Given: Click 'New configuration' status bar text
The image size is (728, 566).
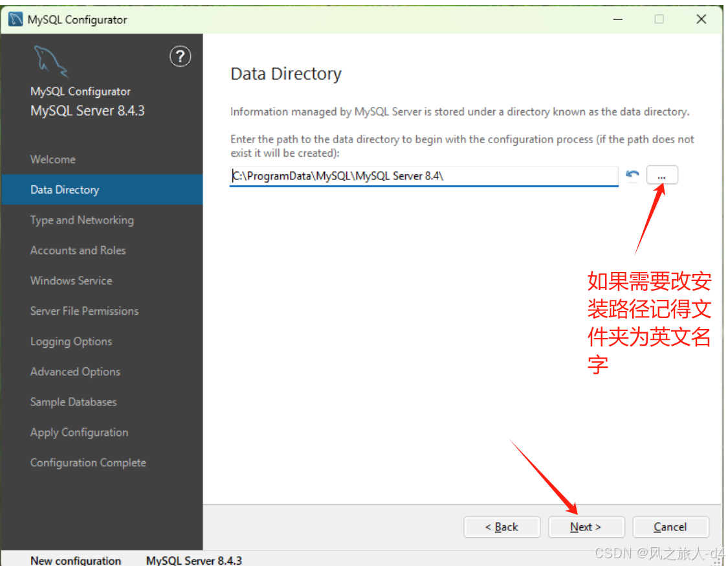Looking at the screenshot, I should click(76, 560).
